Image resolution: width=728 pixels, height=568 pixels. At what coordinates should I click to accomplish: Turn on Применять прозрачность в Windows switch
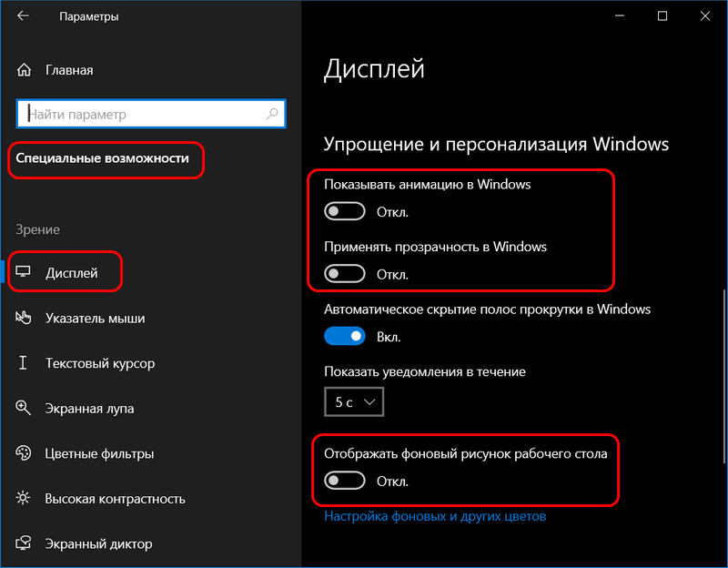345,274
